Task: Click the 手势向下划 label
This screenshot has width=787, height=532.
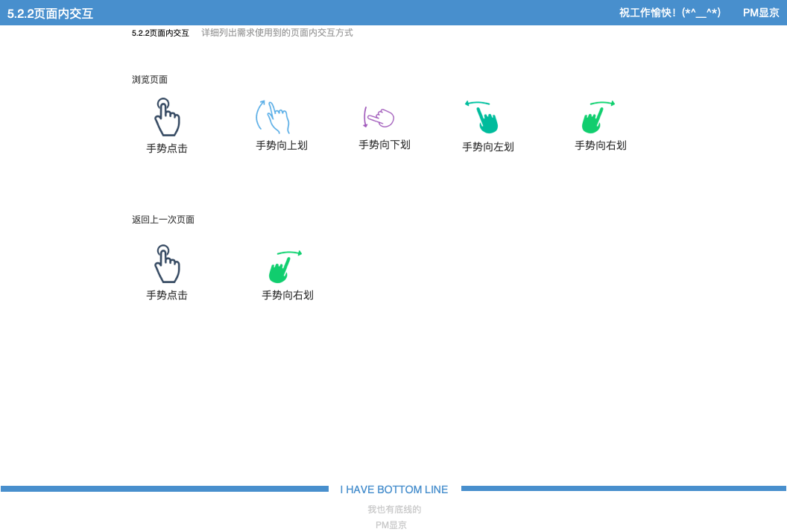Action: click(385, 145)
